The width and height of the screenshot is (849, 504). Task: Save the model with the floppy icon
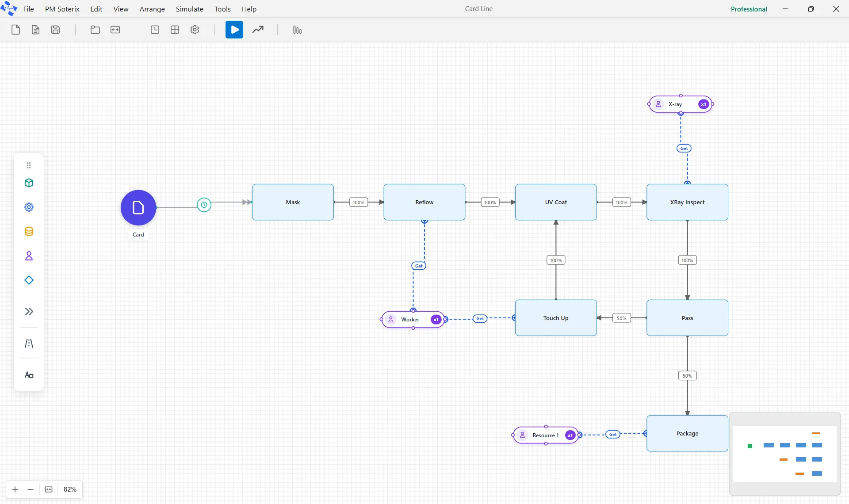55,30
